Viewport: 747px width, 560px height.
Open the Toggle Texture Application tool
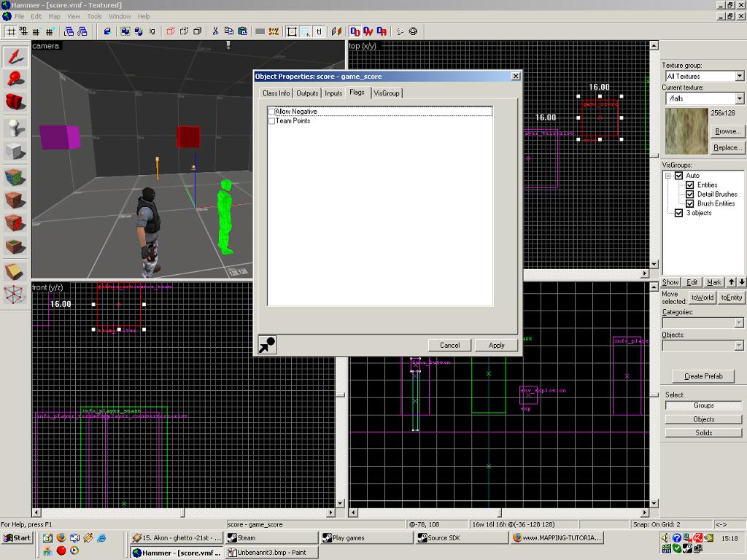(16, 178)
